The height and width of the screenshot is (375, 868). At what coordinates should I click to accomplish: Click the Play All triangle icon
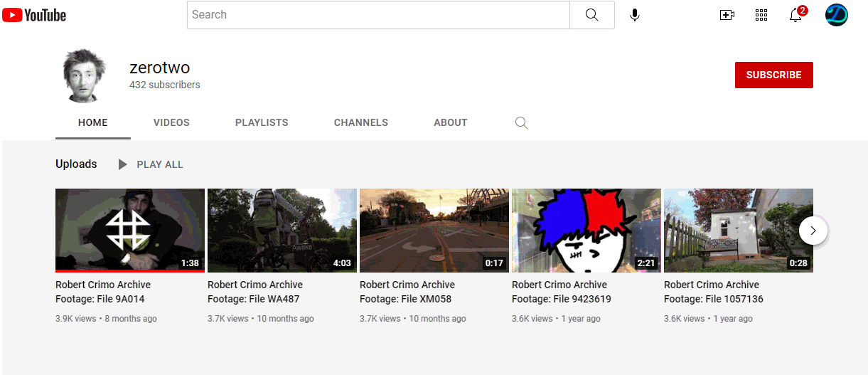pos(122,164)
